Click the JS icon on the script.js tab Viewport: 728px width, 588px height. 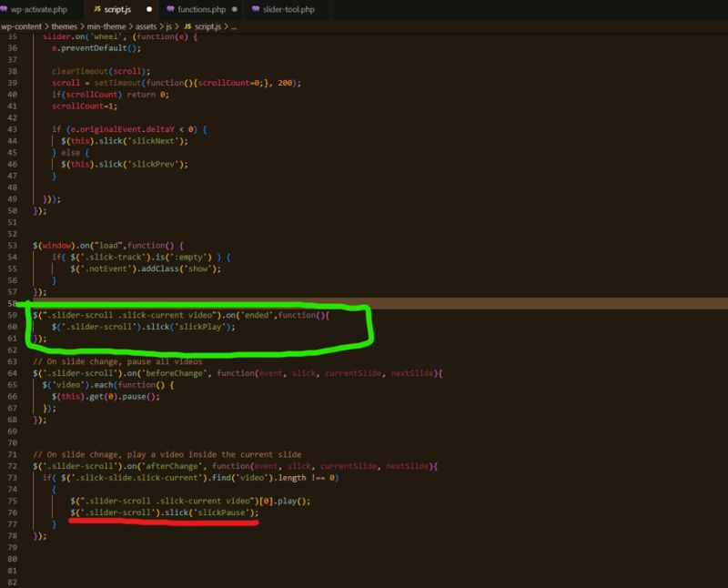pyautogui.click(x=97, y=8)
